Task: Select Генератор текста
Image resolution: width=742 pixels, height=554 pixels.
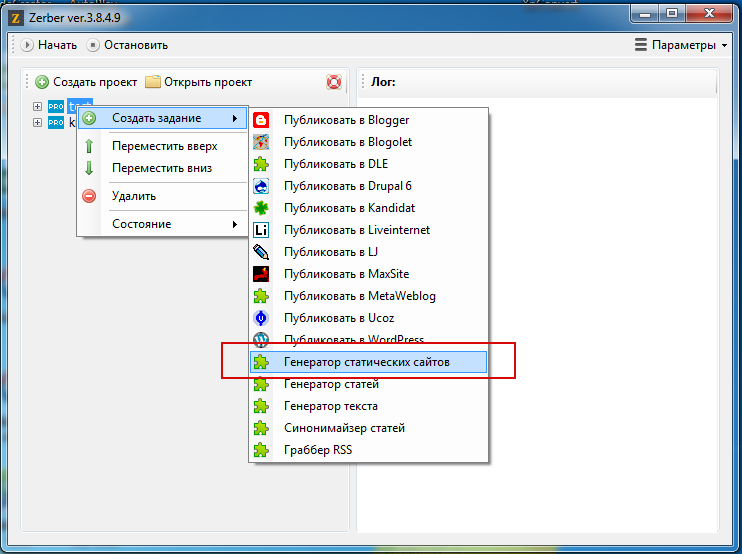Action: [369, 406]
